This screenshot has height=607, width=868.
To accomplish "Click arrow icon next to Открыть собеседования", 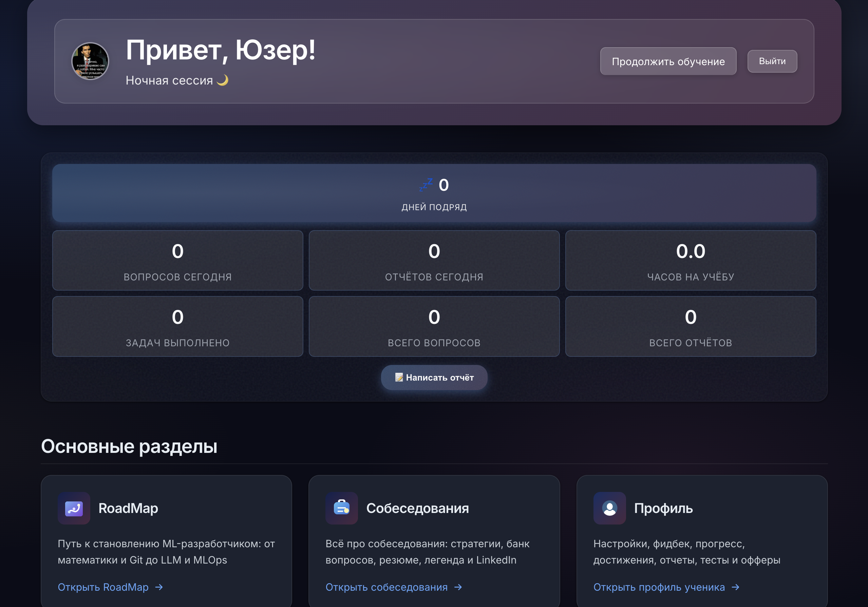I will (x=458, y=587).
